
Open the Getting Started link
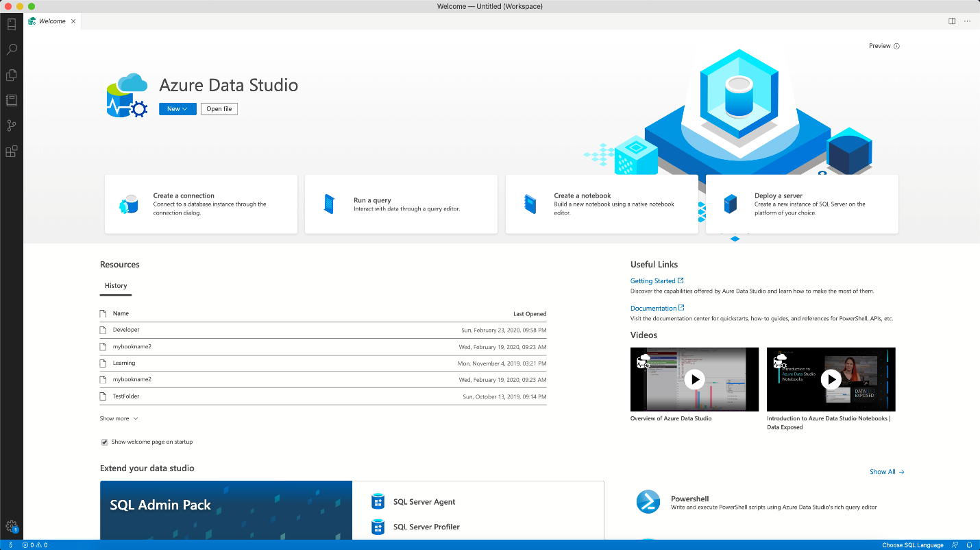click(x=653, y=280)
